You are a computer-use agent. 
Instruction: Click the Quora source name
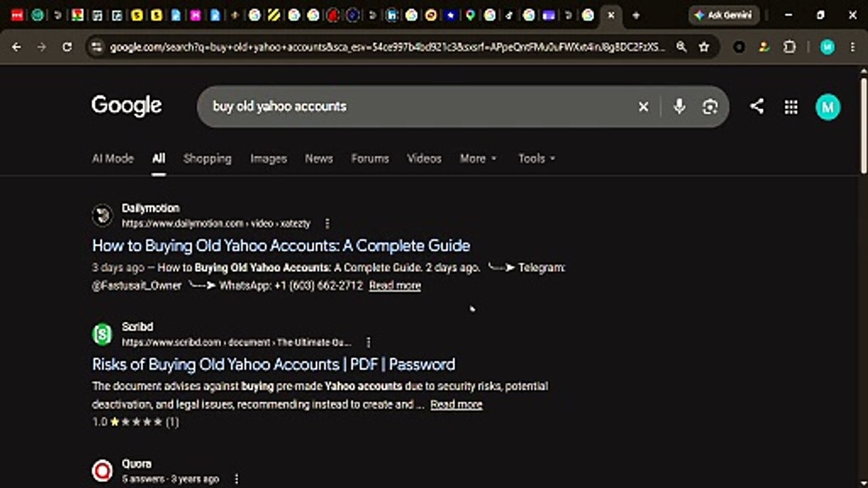tap(136, 464)
